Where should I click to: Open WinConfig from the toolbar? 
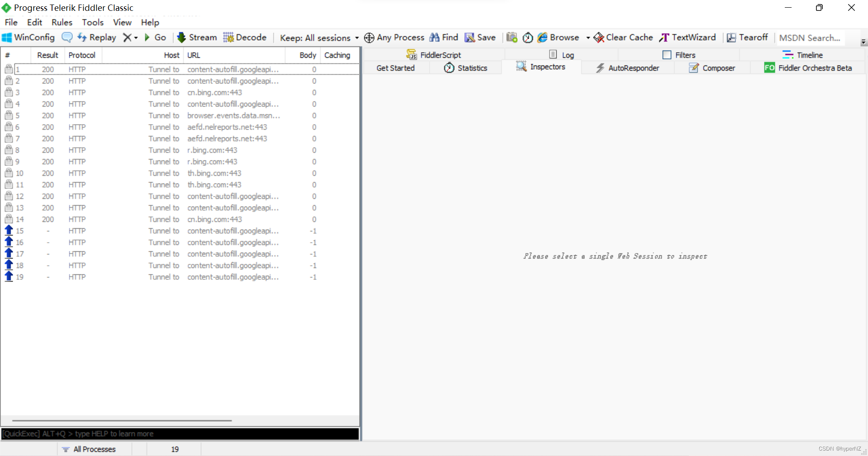tap(28, 38)
